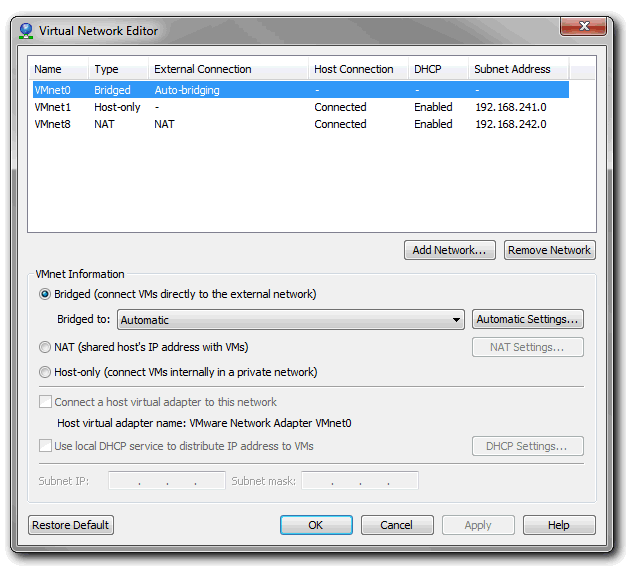Open the Bridged to Automatic dropdown
The width and height of the screenshot is (626, 569).
pos(291,320)
